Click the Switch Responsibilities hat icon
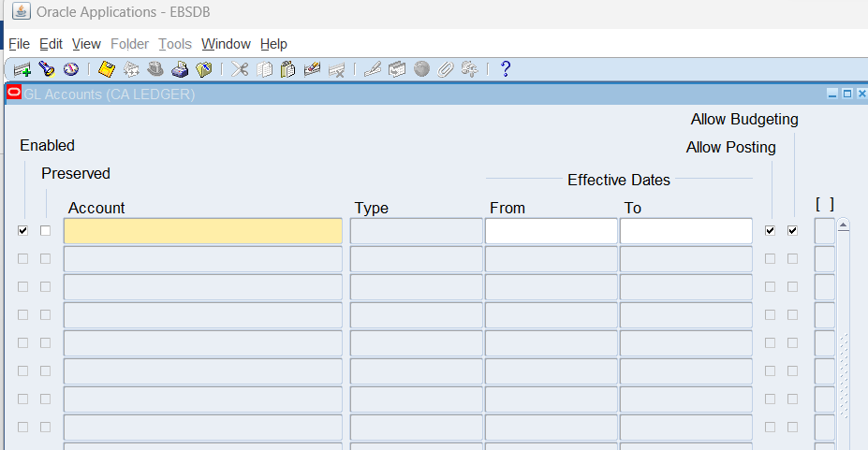The width and height of the screenshot is (868, 450). coord(155,69)
